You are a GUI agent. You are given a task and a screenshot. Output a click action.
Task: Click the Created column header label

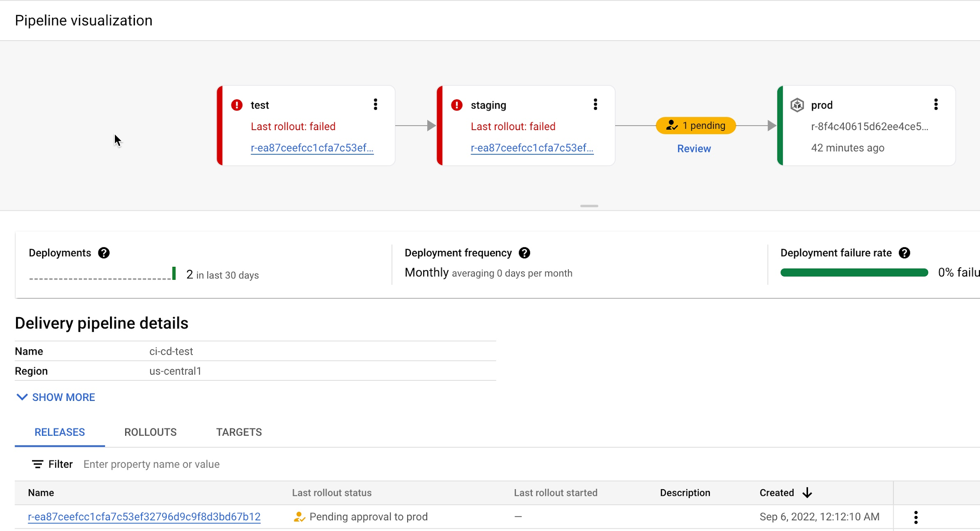pos(777,493)
